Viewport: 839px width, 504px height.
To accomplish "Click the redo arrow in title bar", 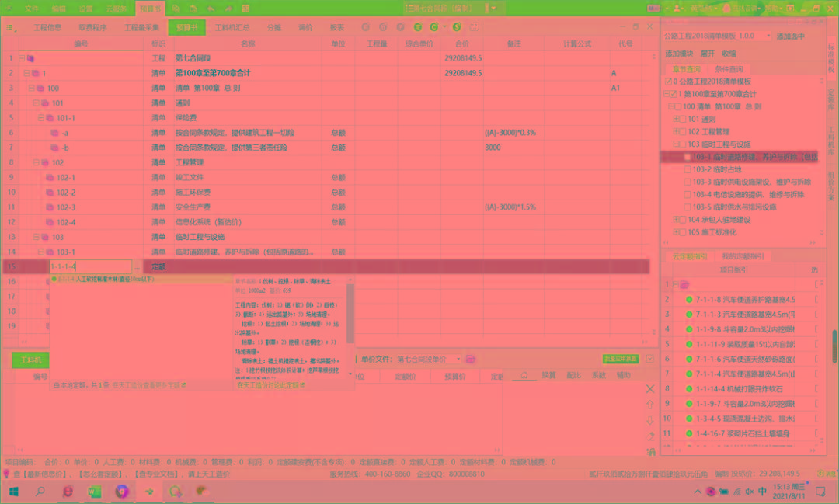I will (228, 9).
